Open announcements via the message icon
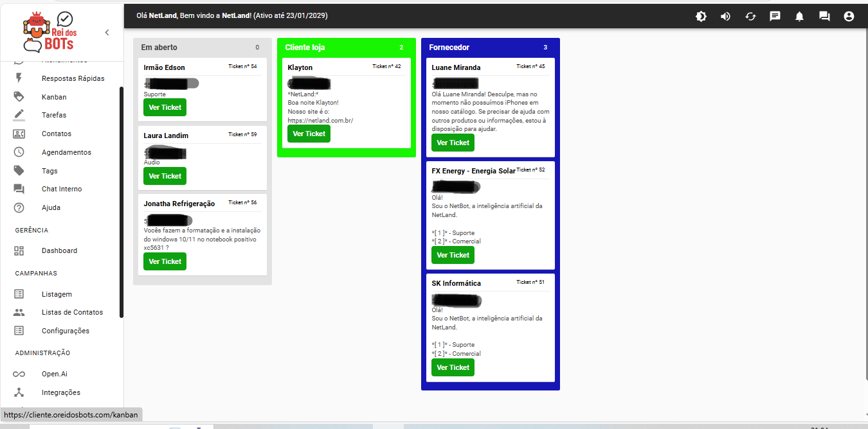 coord(775,16)
